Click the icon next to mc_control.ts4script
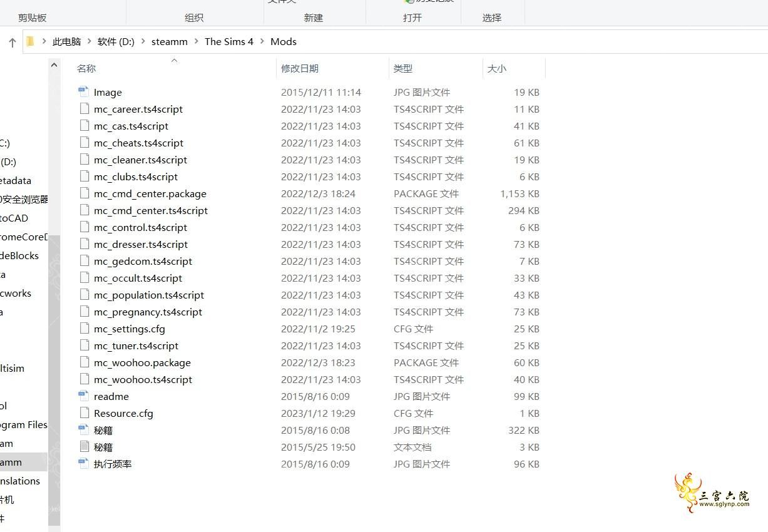Screen dimensions: 768x532 tap(84, 227)
